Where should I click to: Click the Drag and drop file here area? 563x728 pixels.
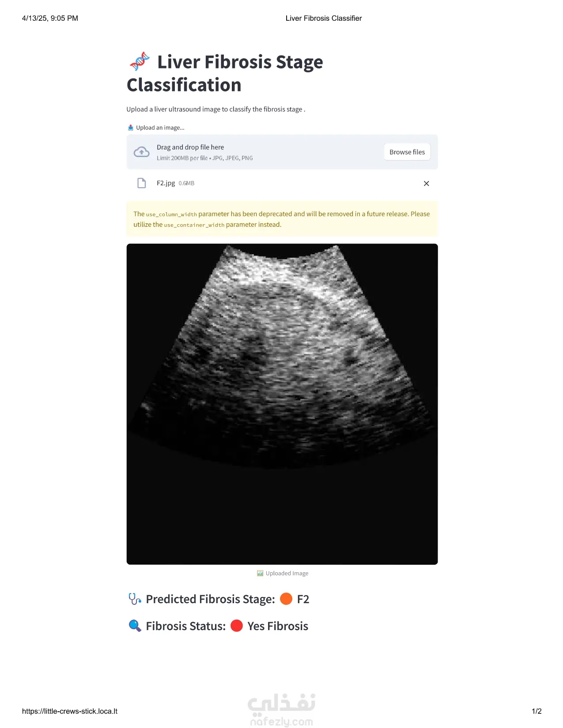tap(282, 152)
